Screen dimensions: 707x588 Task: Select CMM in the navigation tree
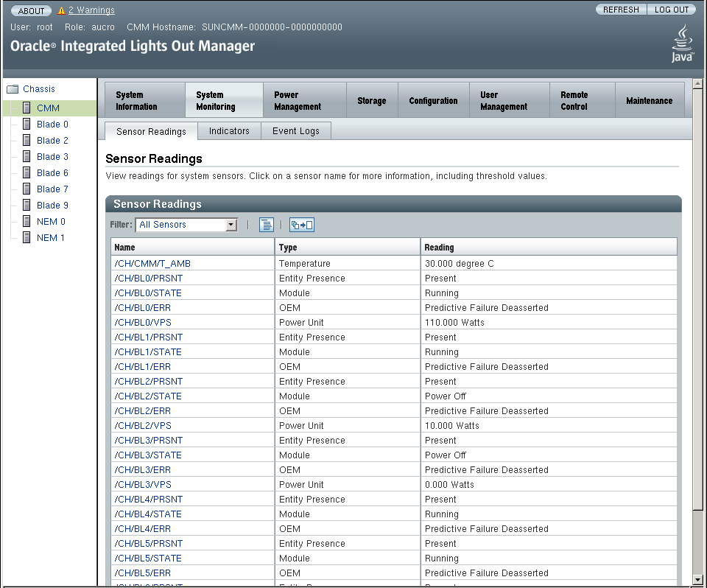pyautogui.click(x=49, y=108)
